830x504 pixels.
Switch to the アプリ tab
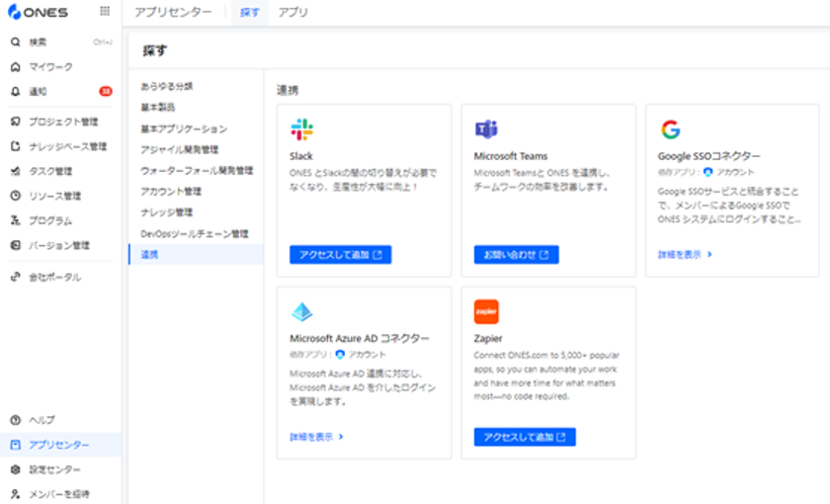(x=292, y=12)
